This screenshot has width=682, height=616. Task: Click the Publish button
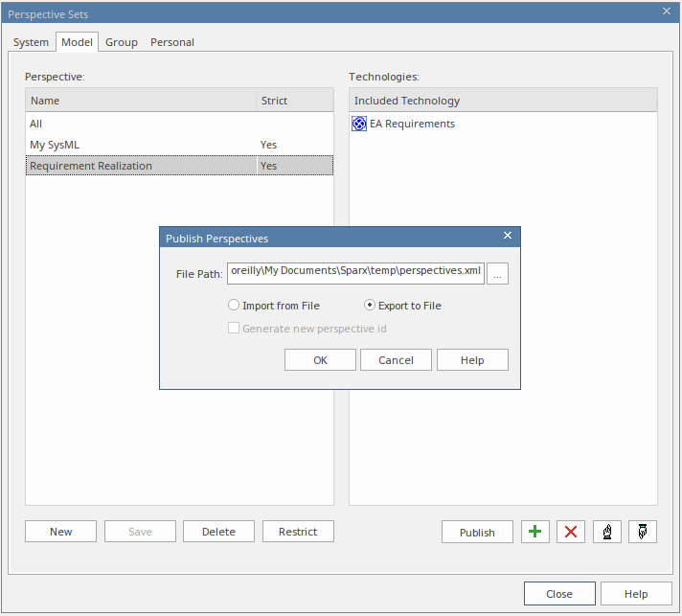477,532
